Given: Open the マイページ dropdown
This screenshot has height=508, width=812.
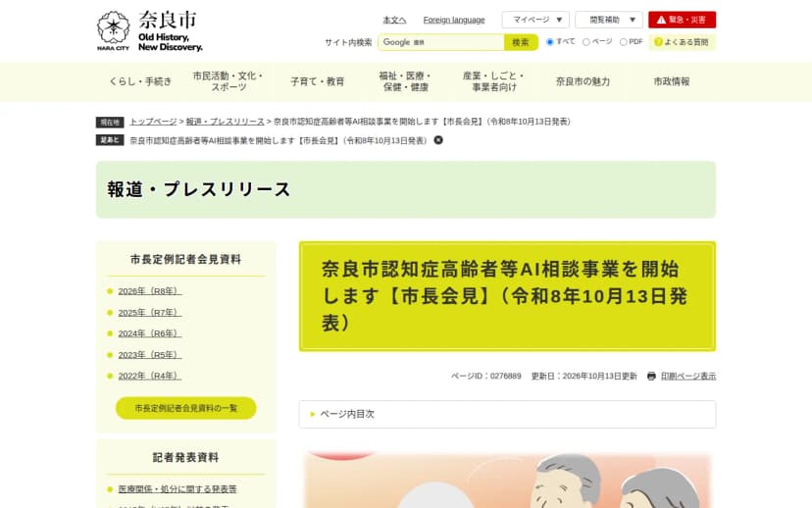Looking at the screenshot, I should [535, 20].
